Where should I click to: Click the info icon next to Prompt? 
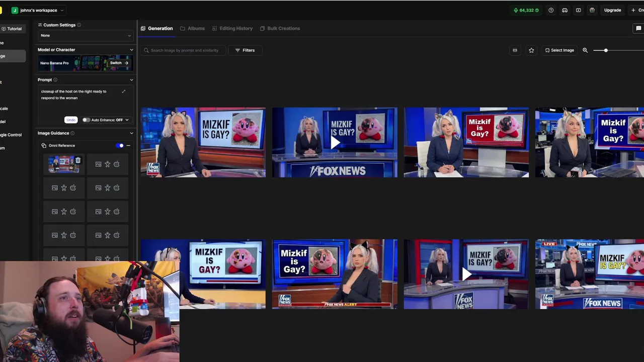point(55,79)
